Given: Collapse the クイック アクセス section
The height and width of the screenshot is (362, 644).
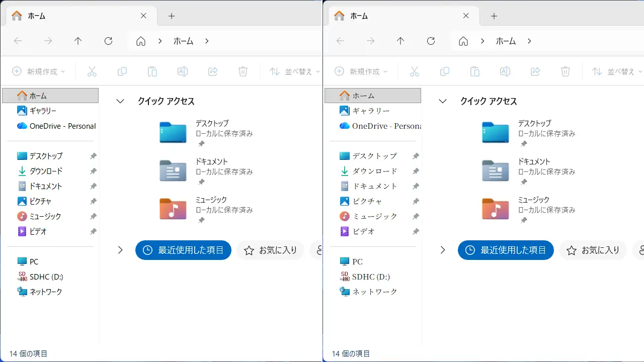Looking at the screenshot, I should [120, 101].
